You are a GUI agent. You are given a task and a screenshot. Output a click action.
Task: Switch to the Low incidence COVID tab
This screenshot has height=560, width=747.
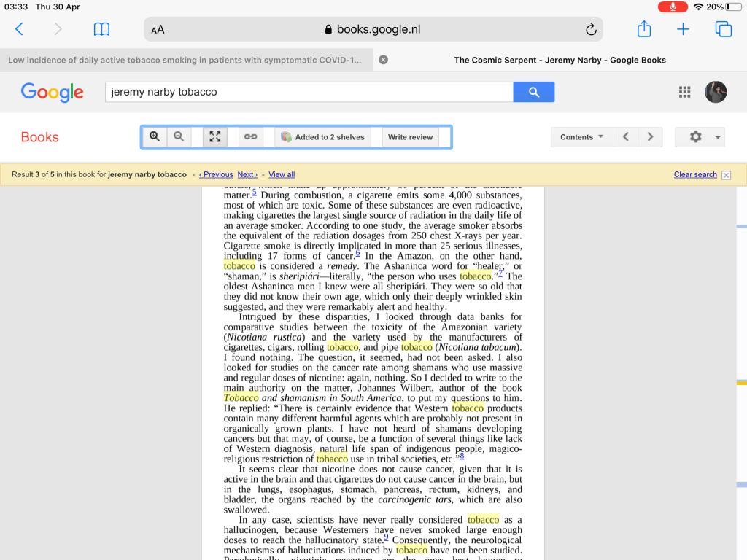pyautogui.click(x=185, y=60)
